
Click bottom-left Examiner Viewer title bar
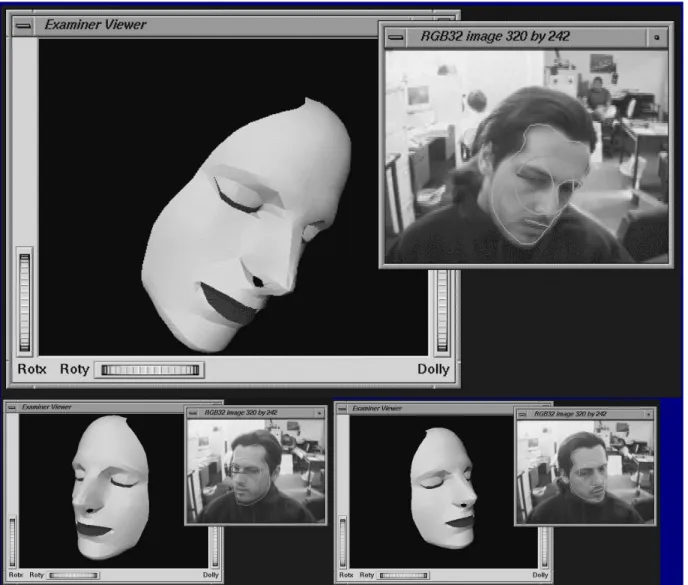point(101,407)
